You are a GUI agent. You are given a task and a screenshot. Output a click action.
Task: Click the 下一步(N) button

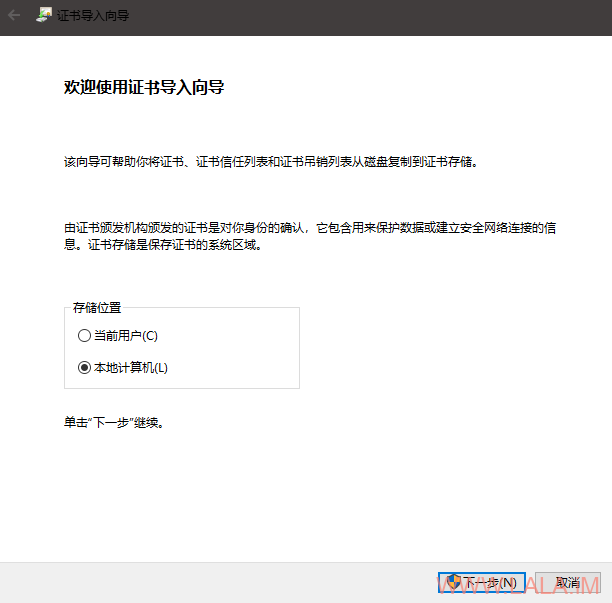coord(482,583)
